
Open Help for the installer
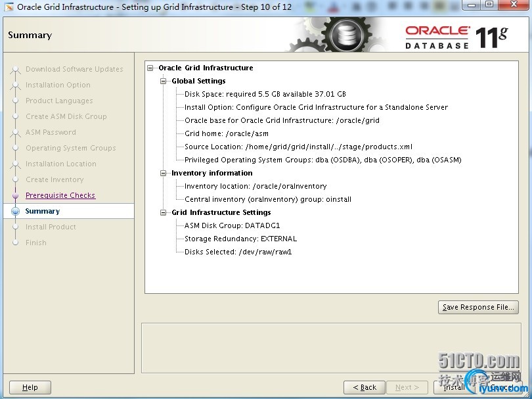[x=30, y=387]
